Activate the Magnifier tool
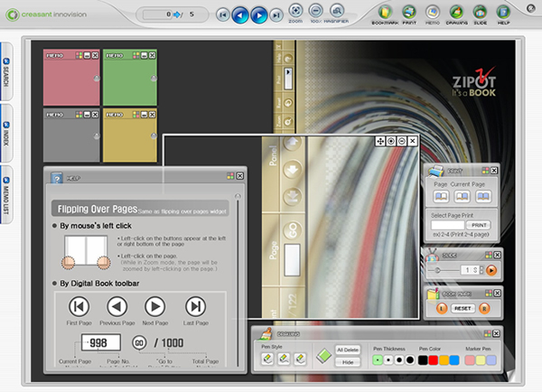Screen dimensions: 542x392 pos(336,11)
